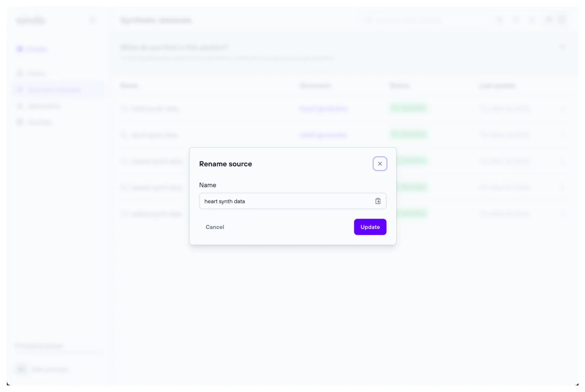Open second row's purple generator link
Screen dimensions: 585x392
tap(323, 135)
